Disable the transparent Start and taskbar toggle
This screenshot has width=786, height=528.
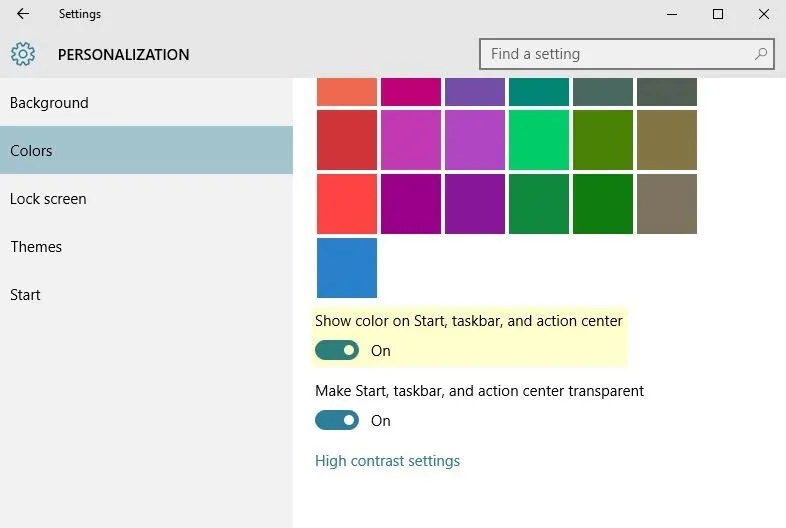(337, 420)
